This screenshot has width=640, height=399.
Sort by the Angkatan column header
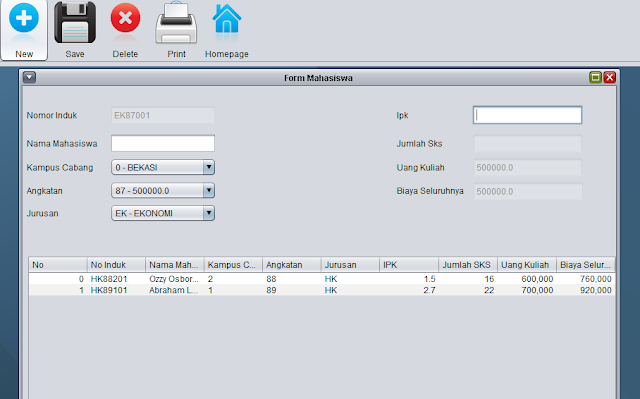pos(291,265)
